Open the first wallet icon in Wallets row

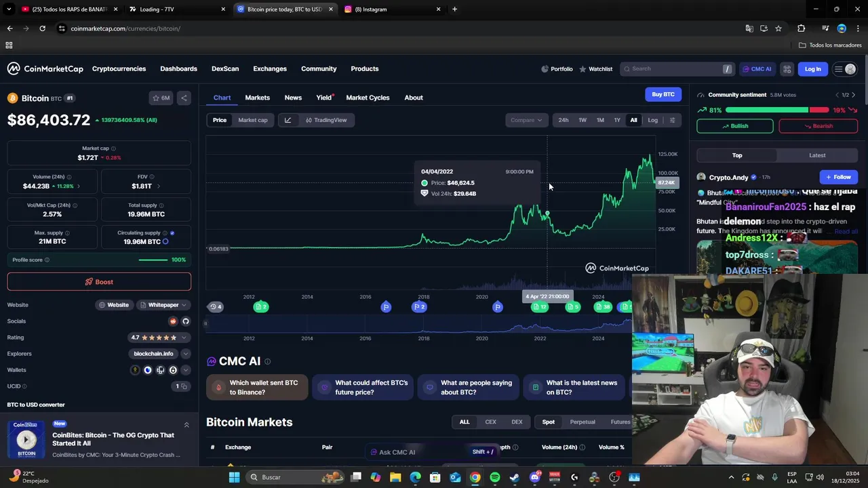135,370
